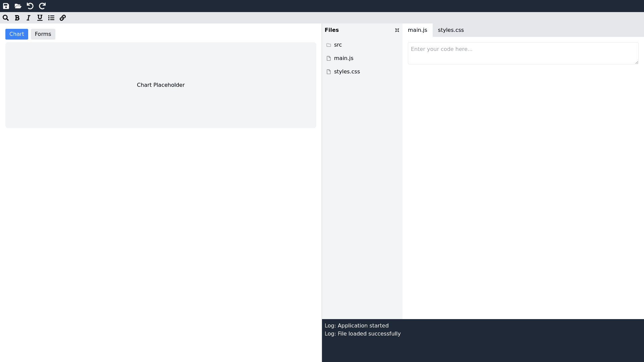Screen dimensions: 644x362
Task: Open styles.css in file tree
Action: click(x=347, y=72)
